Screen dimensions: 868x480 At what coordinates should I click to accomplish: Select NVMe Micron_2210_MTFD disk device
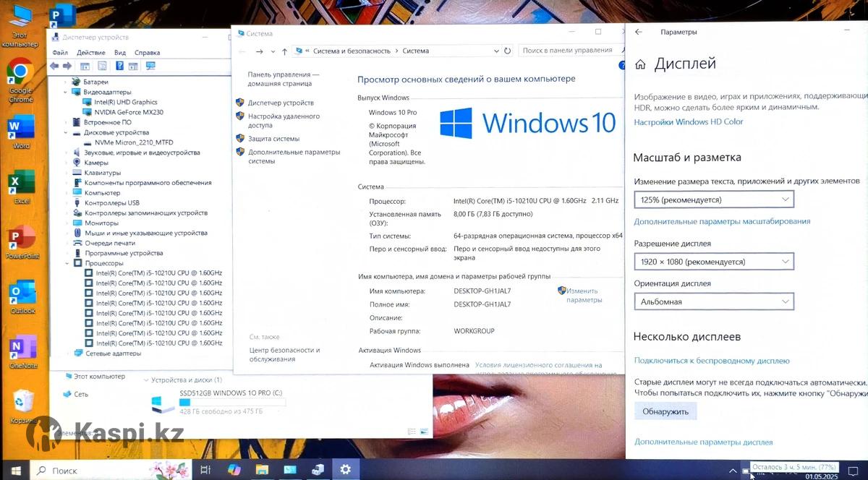pos(134,142)
